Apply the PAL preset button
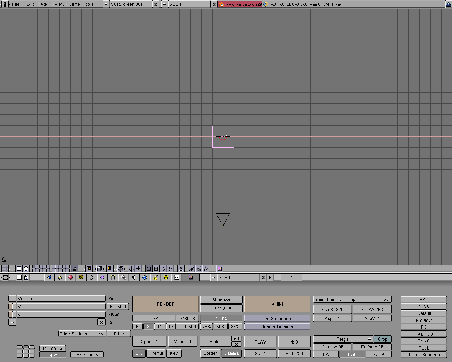452x362 pixels. coord(424,299)
